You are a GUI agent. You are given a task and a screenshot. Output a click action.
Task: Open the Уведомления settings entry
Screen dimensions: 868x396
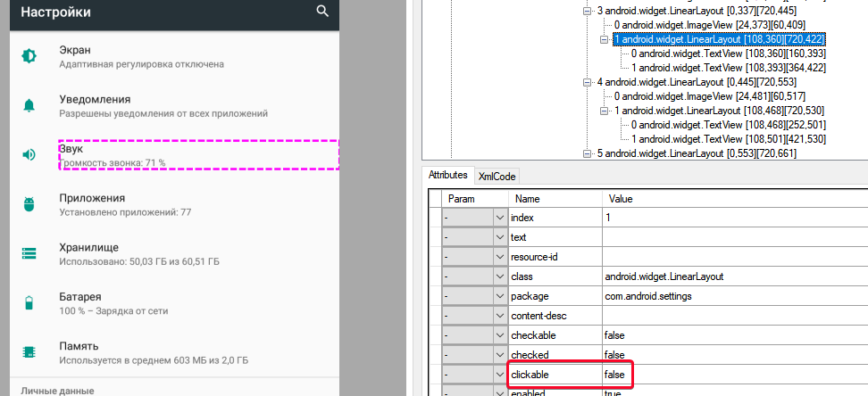coord(174,105)
